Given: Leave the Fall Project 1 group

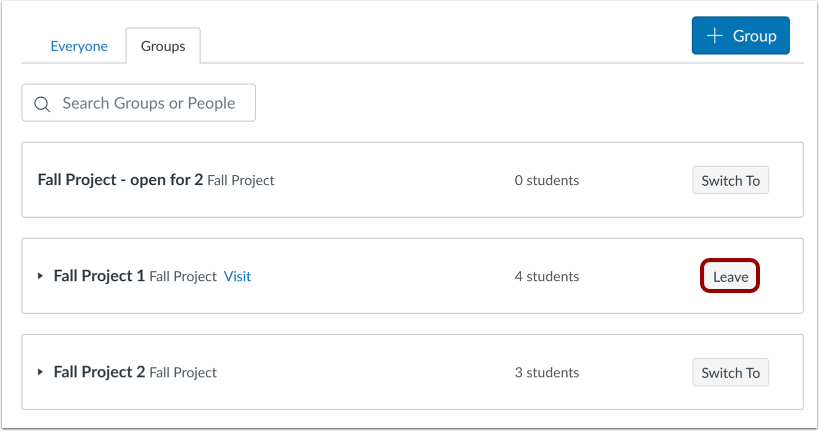Looking at the screenshot, I should tap(730, 277).
